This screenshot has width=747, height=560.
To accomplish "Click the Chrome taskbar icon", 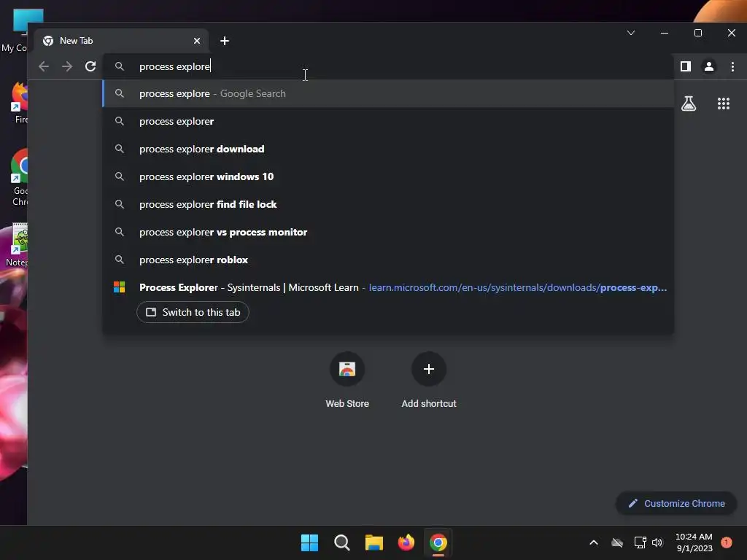I will (x=438, y=542).
